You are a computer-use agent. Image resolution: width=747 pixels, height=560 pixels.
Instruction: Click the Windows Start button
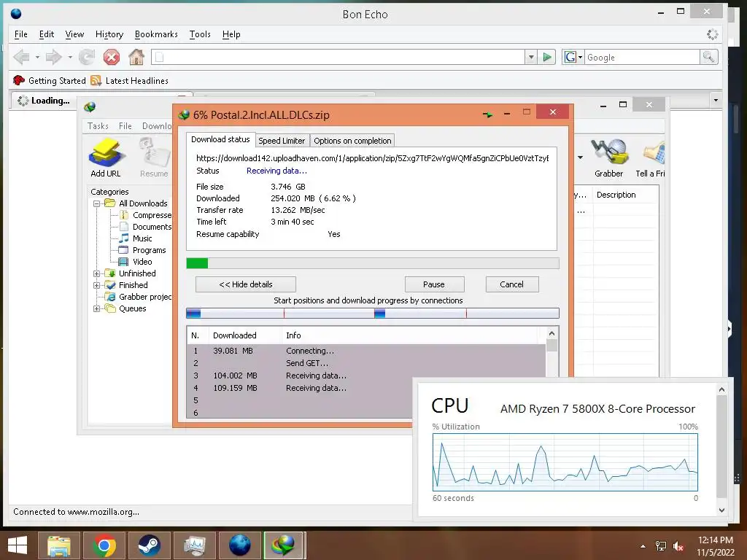coord(18,545)
